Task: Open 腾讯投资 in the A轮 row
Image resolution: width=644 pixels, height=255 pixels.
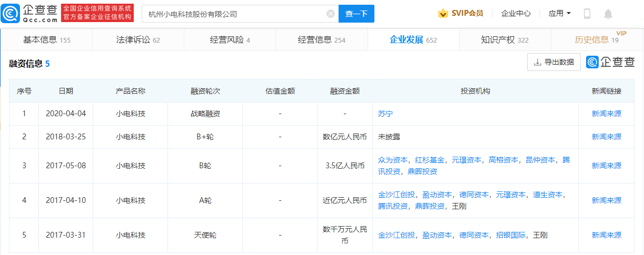Action: (393, 206)
